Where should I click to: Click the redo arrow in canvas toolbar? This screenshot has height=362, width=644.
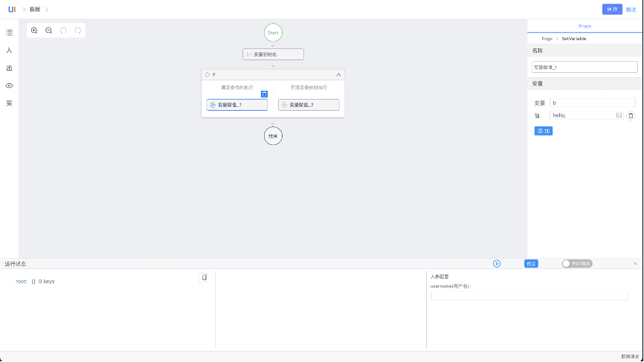tap(77, 30)
